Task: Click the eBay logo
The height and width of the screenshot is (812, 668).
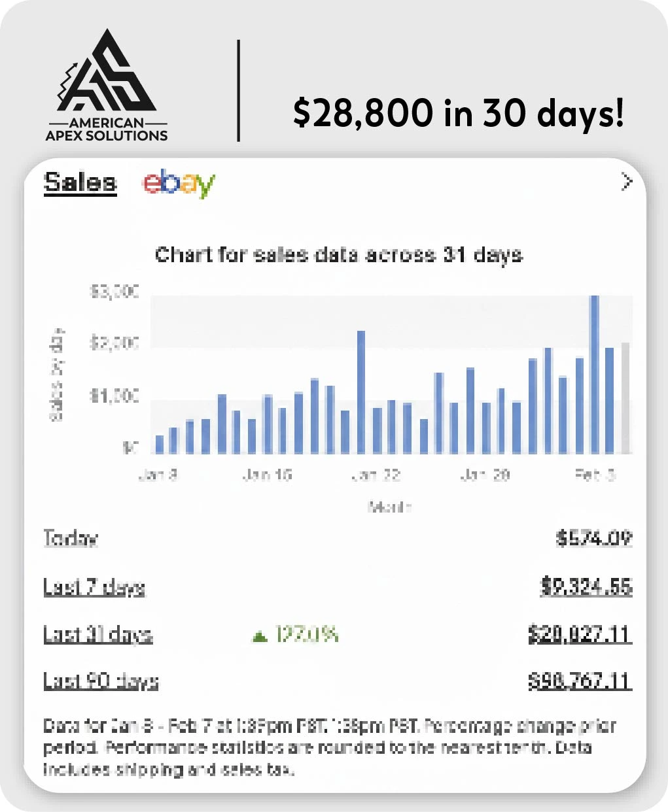Action: click(x=179, y=183)
